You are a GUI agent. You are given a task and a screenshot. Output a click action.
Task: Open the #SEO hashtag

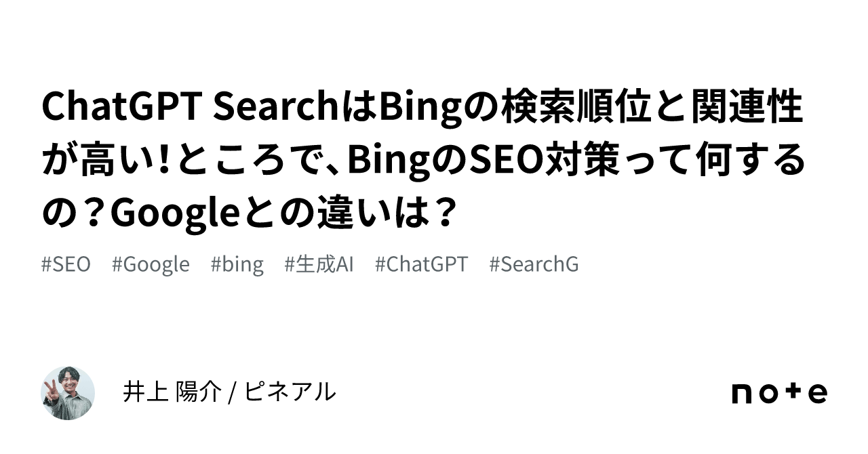66,264
